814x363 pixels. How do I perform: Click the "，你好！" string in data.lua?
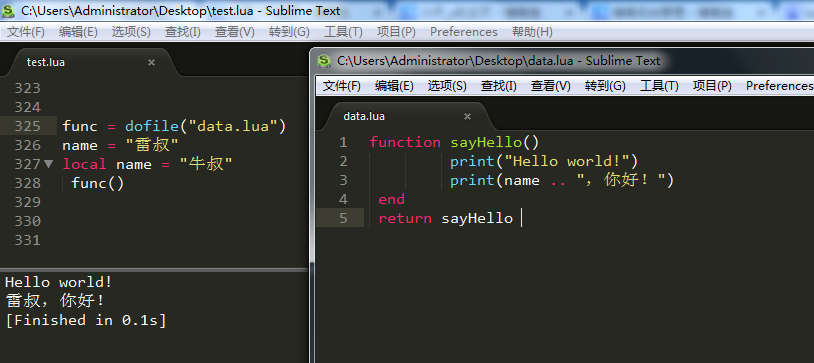coord(621,181)
